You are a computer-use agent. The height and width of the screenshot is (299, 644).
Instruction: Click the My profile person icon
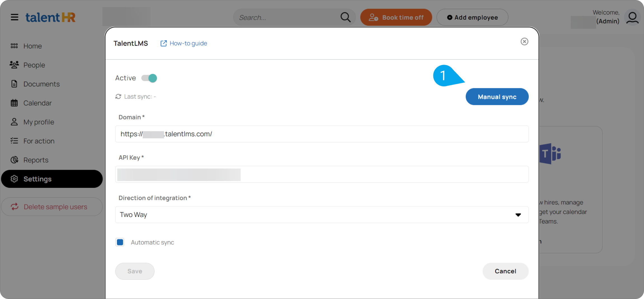pos(14,122)
